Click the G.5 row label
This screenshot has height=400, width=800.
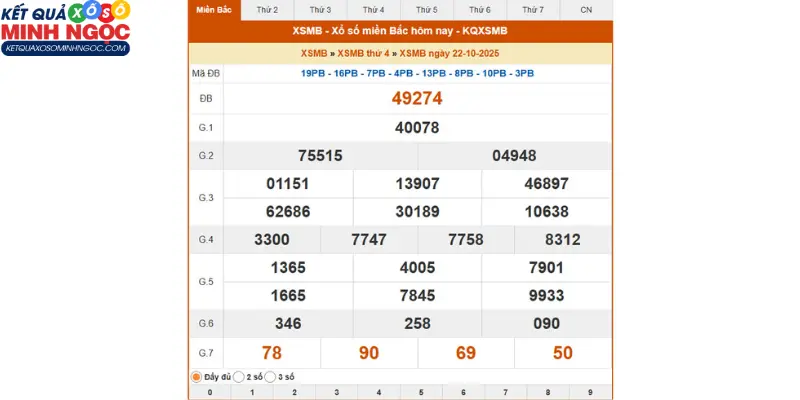[206, 282]
